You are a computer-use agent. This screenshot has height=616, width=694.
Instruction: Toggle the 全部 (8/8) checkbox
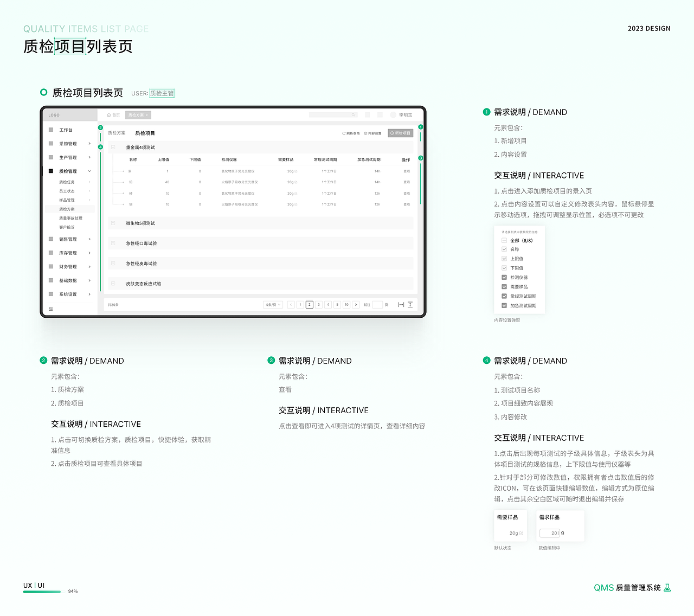[x=504, y=240]
